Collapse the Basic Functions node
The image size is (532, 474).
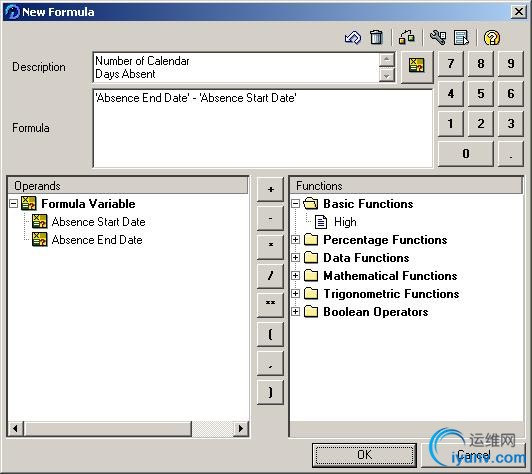296,204
